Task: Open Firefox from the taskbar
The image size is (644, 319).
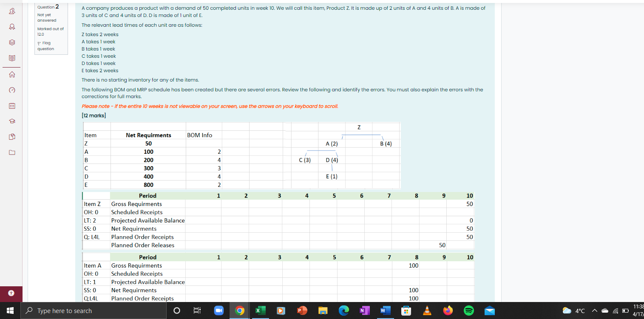Action: coord(448,311)
